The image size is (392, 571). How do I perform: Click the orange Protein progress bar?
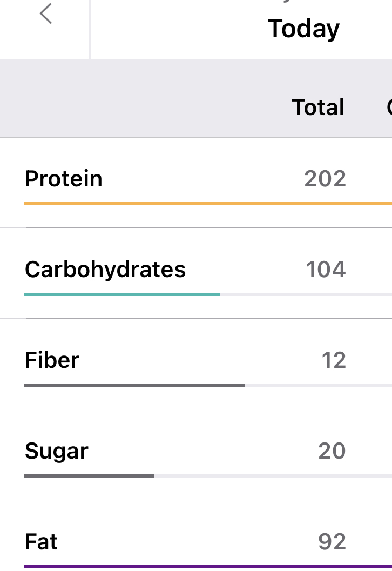[208, 204]
